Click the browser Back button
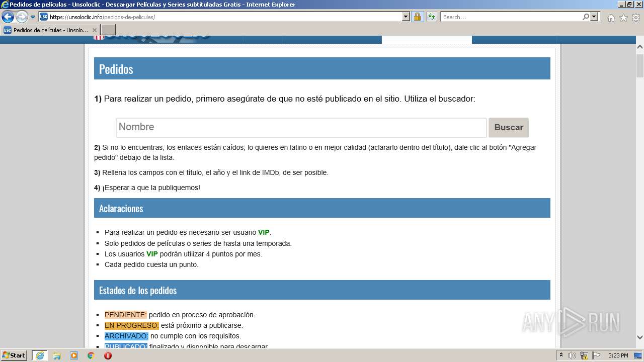The image size is (644, 362). [8, 17]
